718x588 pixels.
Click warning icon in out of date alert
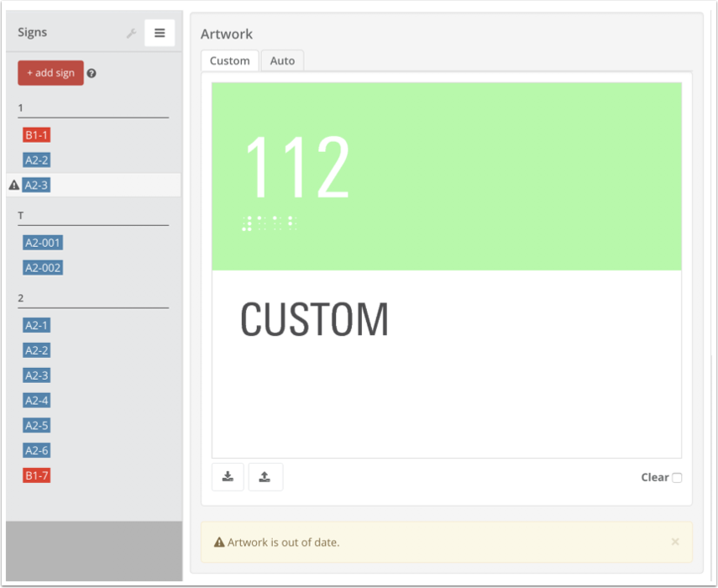(219, 542)
